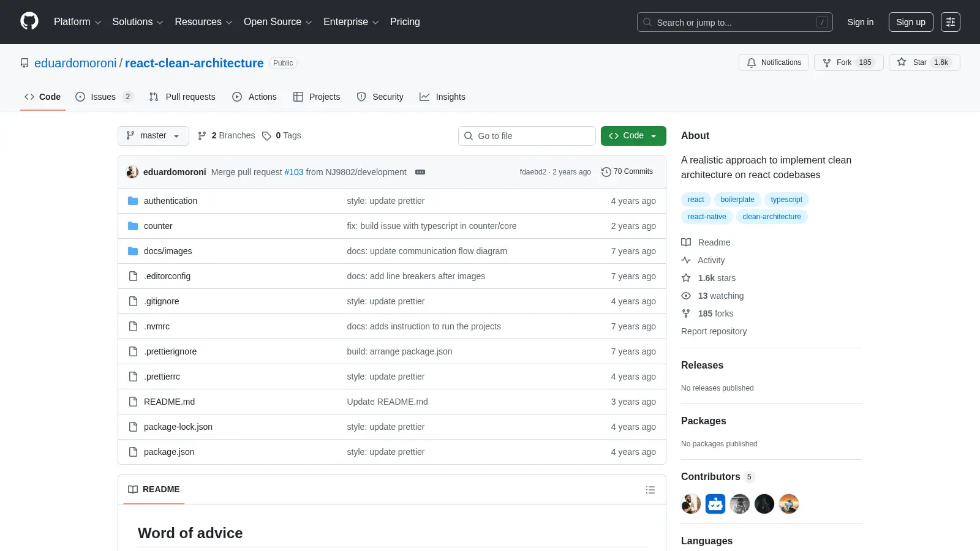The image size is (980, 551).
Task: Switch to the Issues tab
Action: tap(104, 97)
